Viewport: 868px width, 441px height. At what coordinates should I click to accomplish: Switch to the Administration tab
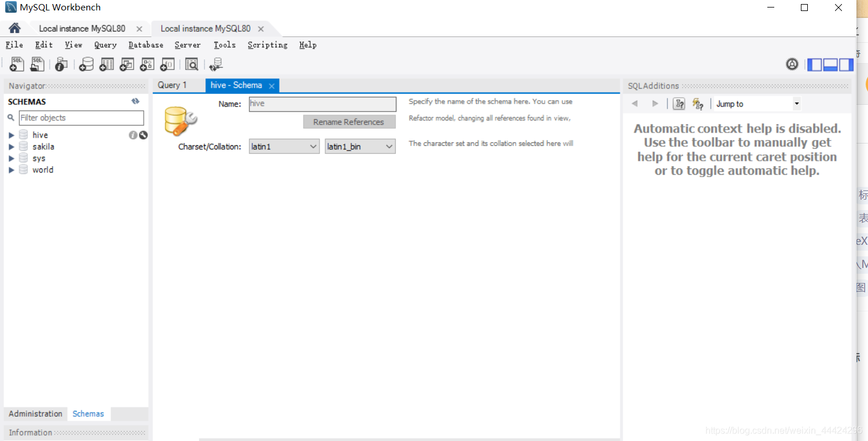(x=35, y=414)
